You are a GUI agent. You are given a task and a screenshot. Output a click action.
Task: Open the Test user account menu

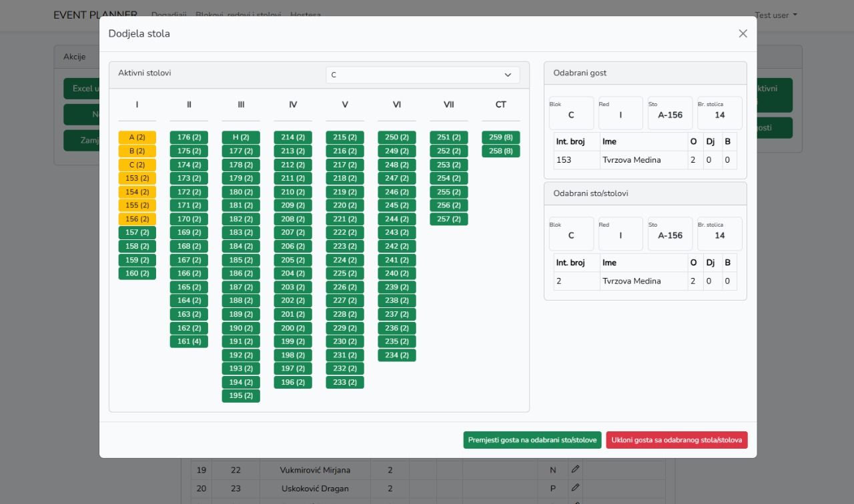775,15
